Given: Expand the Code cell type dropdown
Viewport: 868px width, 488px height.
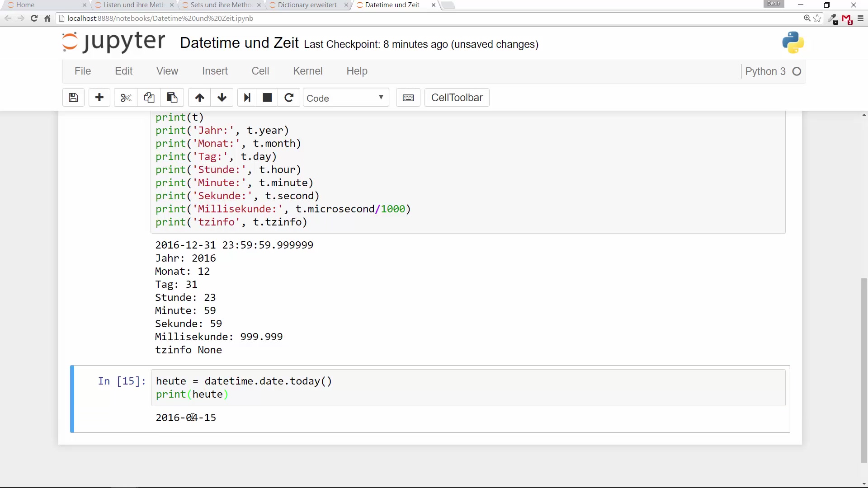Looking at the screenshot, I should click(345, 98).
